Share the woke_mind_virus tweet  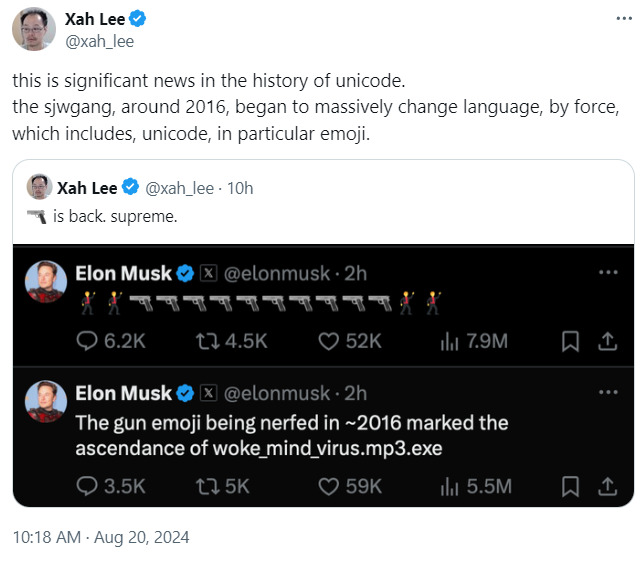[x=607, y=486]
